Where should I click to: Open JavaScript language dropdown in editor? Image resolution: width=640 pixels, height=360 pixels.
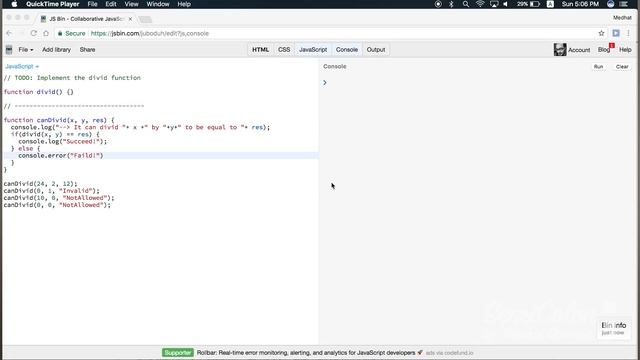tap(22, 66)
